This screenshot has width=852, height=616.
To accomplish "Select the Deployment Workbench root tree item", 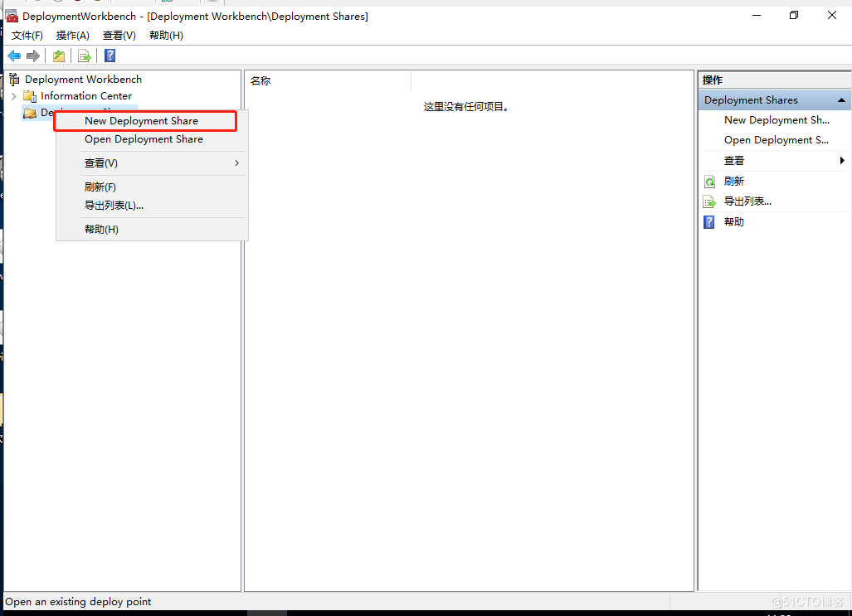I will (83, 80).
